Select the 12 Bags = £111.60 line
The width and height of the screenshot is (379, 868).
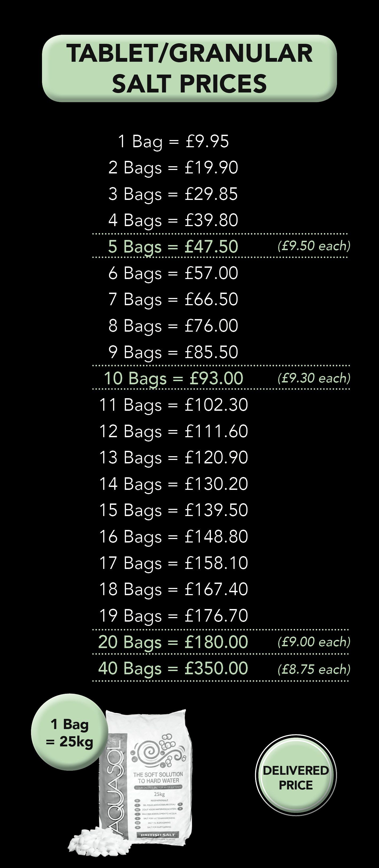point(173,431)
